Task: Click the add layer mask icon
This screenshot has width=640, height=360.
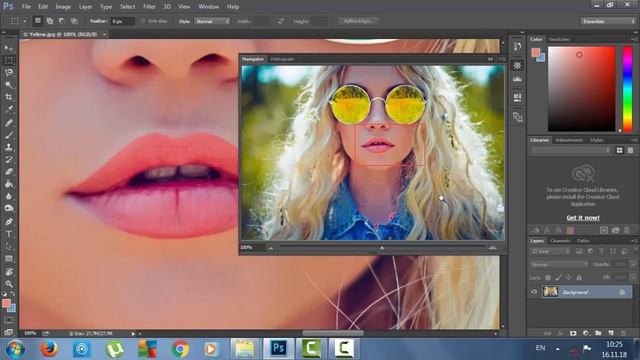Action: 573,333
